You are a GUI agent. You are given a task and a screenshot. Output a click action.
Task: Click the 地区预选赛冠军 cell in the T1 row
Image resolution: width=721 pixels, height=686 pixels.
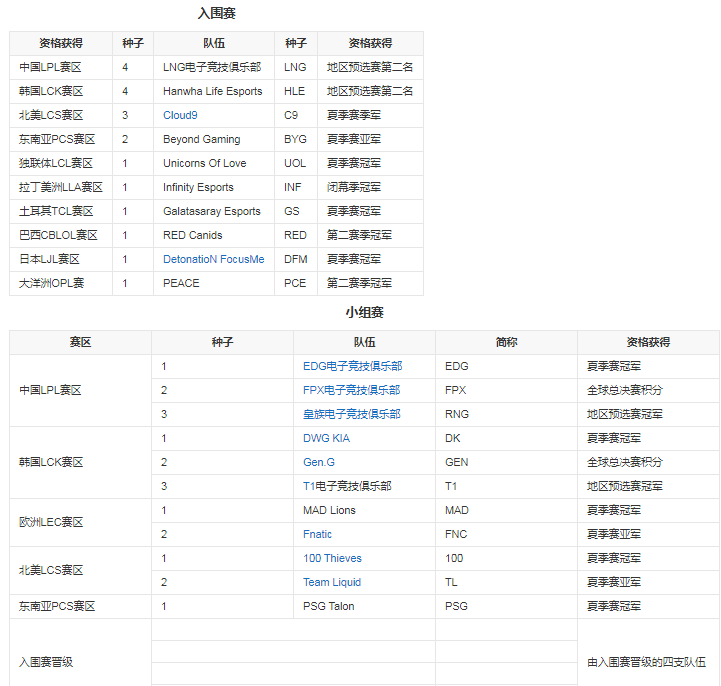pyautogui.click(x=648, y=486)
